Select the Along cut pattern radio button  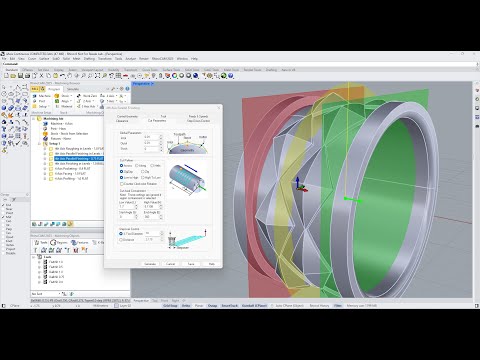coord(137,166)
